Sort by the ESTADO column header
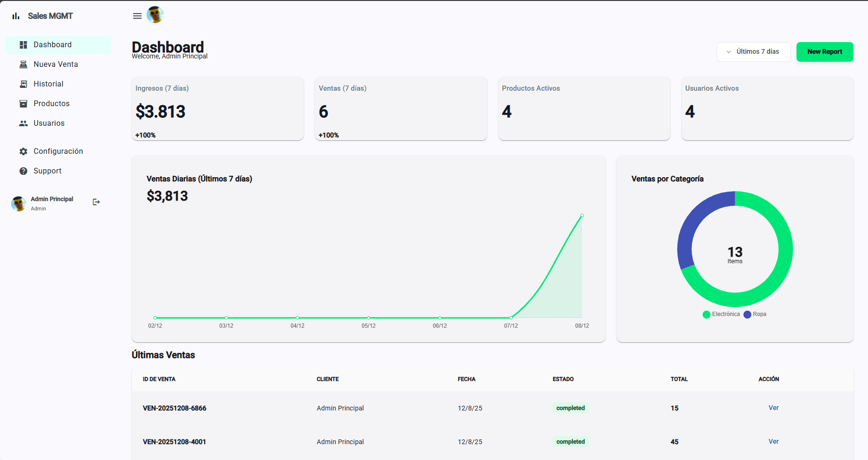 point(563,379)
